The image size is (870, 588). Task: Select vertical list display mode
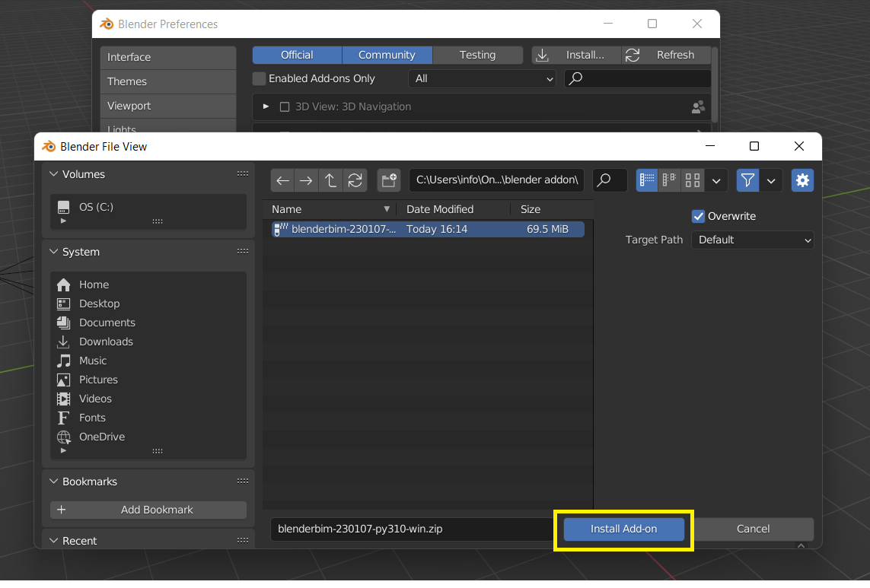tap(645, 180)
